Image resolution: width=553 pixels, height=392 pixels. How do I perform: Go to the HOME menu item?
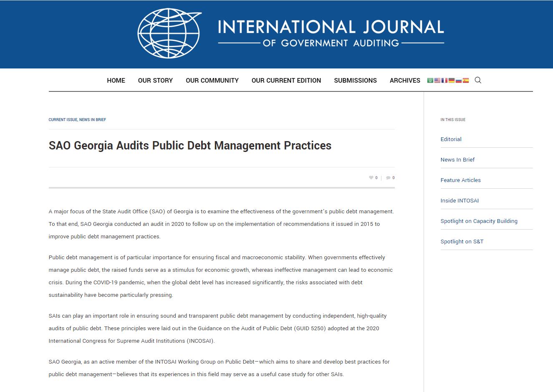pyautogui.click(x=116, y=81)
